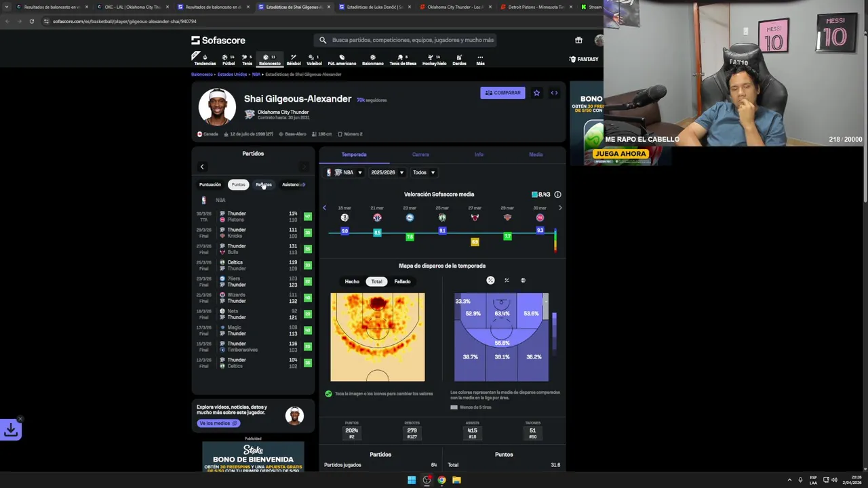The width and height of the screenshot is (868, 488).
Task: Select the plain percent shot-map view icon
Action: coord(507,281)
